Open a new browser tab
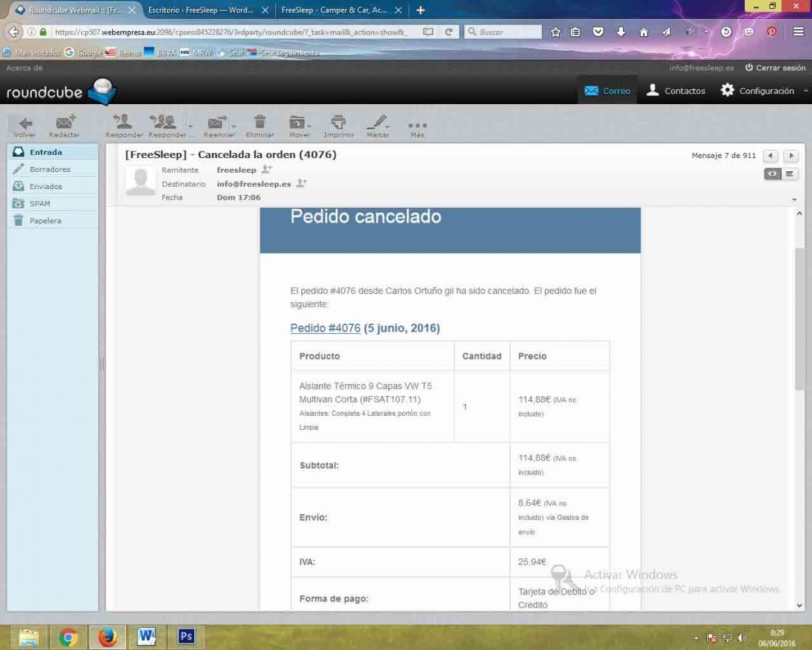 pyautogui.click(x=421, y=10)
